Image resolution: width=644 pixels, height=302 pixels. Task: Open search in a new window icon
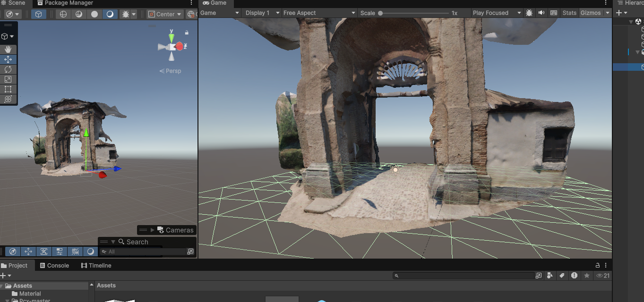[x=190, y=252]
